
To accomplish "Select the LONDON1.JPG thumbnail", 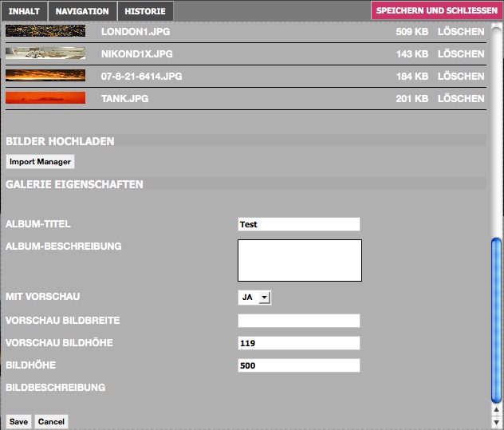I will coord(45,31).
